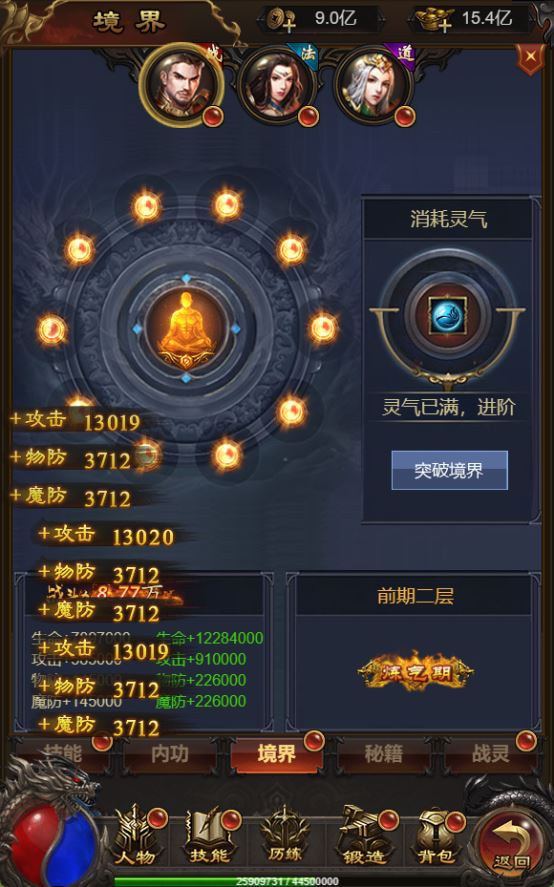Click the 突破境界 breakthrough button
Image resolution: width=554 pixels, height=887 pixels.
point(449,470)
